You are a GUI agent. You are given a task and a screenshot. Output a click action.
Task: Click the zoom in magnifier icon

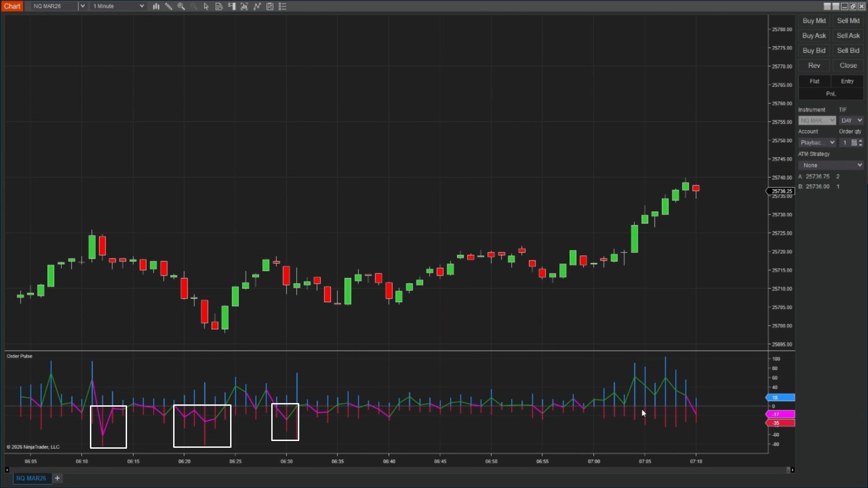coord(181,6)
